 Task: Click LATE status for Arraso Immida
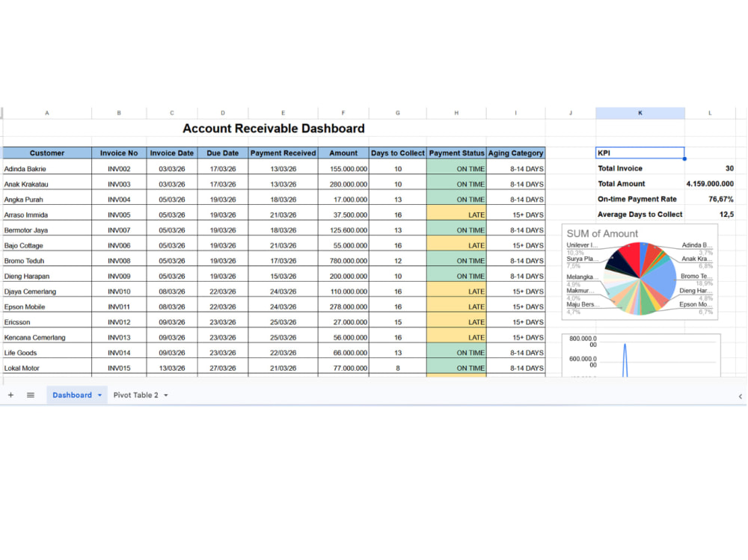[456, 215]
